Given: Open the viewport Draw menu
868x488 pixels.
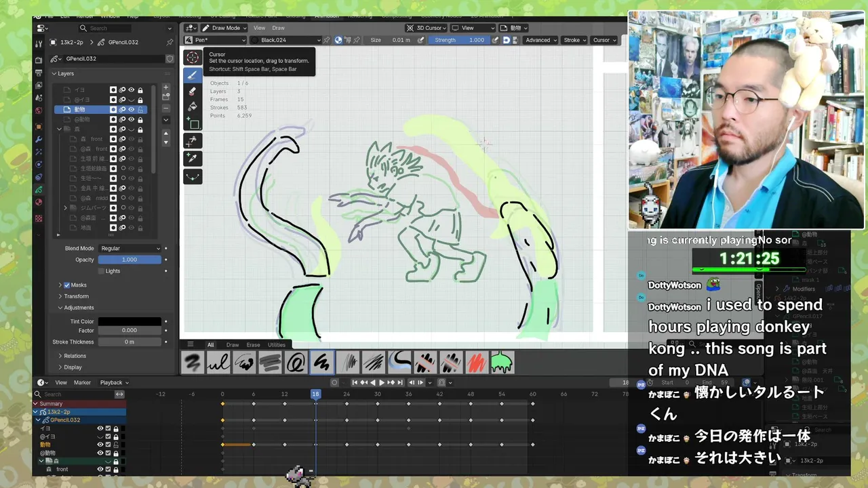Looking at the screenshot, I should point(278,28).
